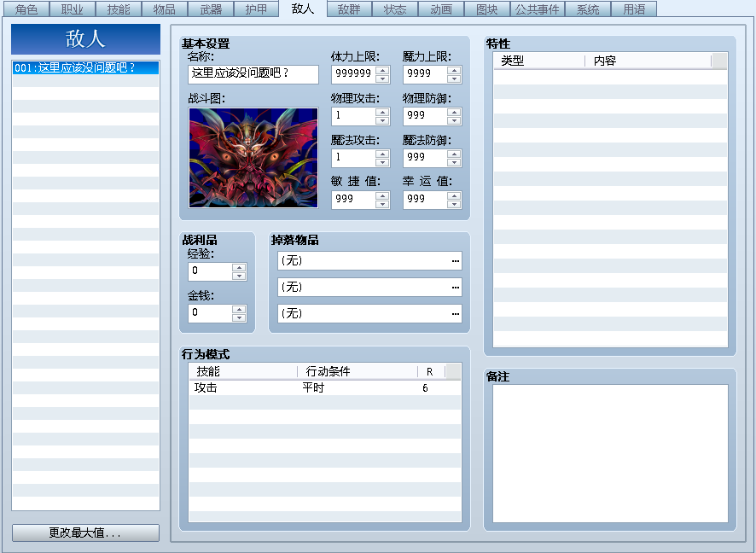This screenshot has width=756, height=553.
Task: Open the third 掉落物品 ellipsis picker
Action: [x=455, y=314]
